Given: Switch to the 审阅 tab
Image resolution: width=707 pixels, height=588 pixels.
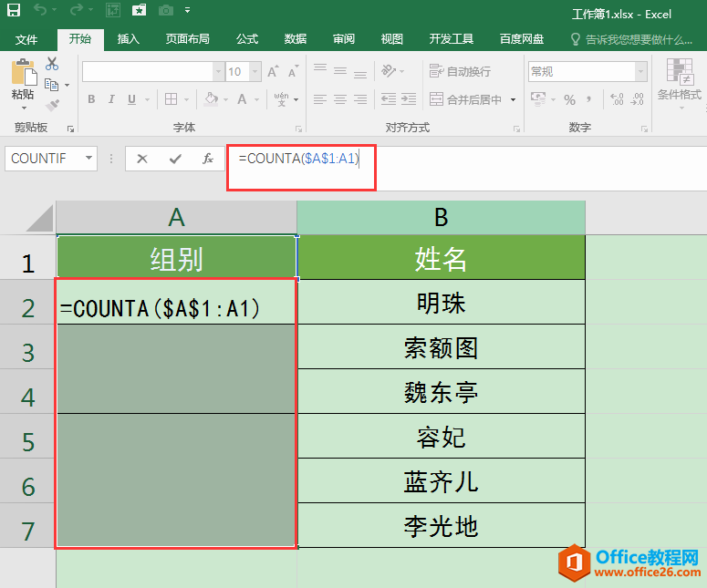Looking at the screenshot, I should point(344,39).
